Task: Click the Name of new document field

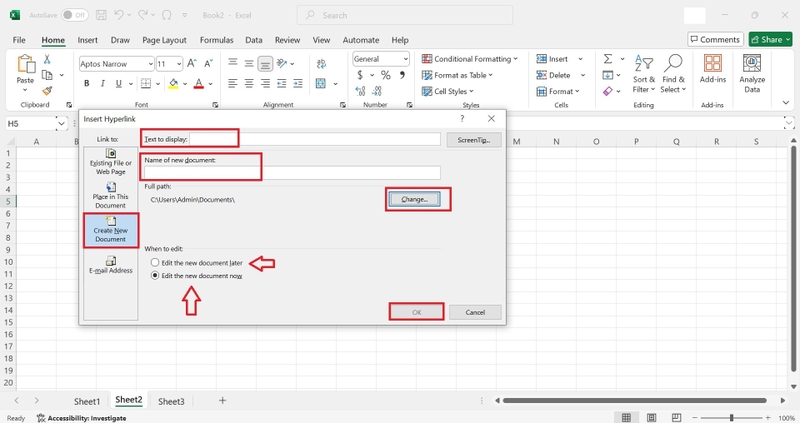Action: point(292,172)
